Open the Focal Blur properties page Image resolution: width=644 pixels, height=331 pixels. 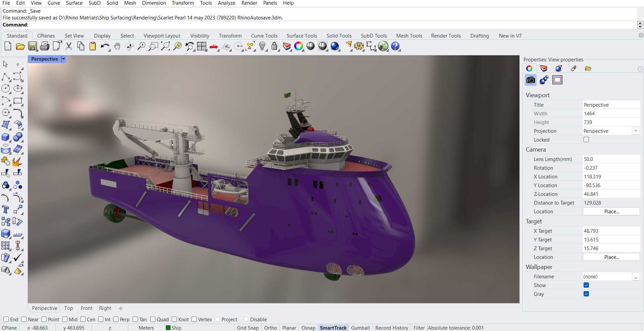(544, 80)
